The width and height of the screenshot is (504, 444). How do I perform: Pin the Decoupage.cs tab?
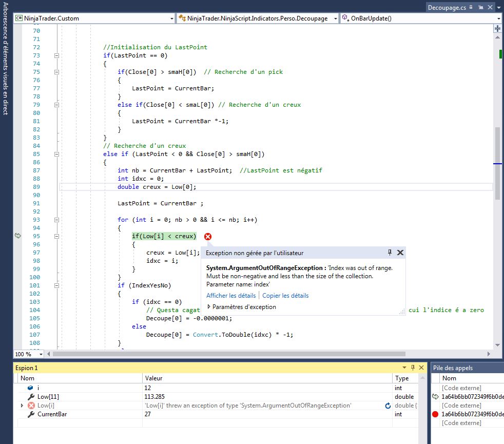(481, 8)
